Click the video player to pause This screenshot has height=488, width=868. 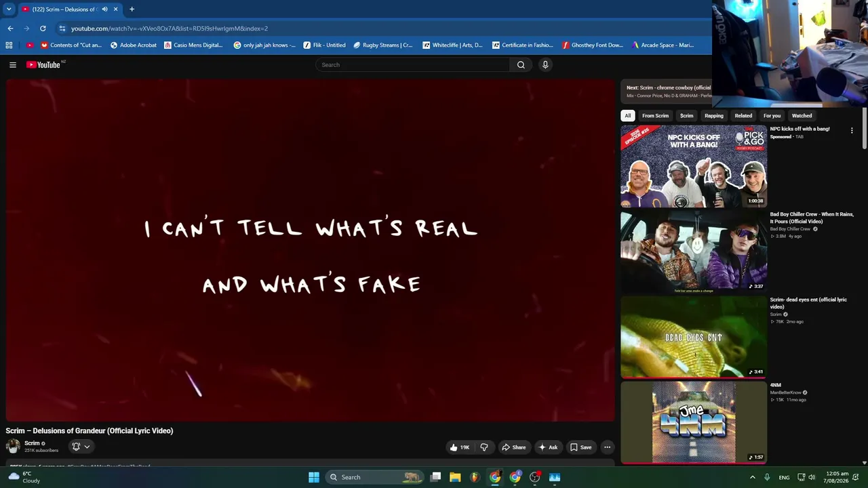(310, 250)
